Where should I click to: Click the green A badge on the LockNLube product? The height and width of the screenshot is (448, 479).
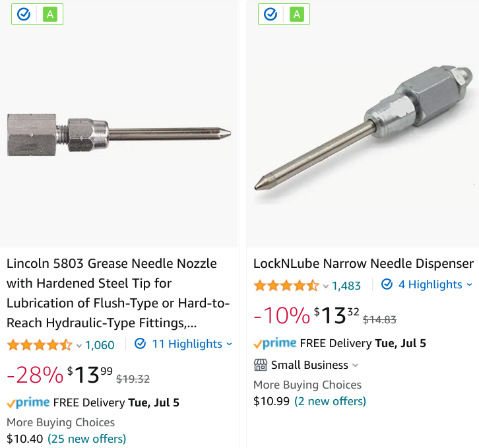(296, 14)
